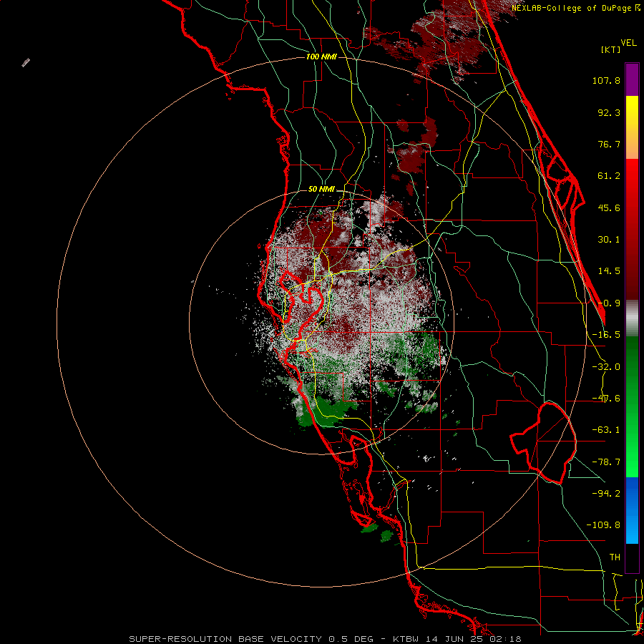This screenshot has width=644, height=644.
Task: Click the [KT] units label
Action: 610,50
